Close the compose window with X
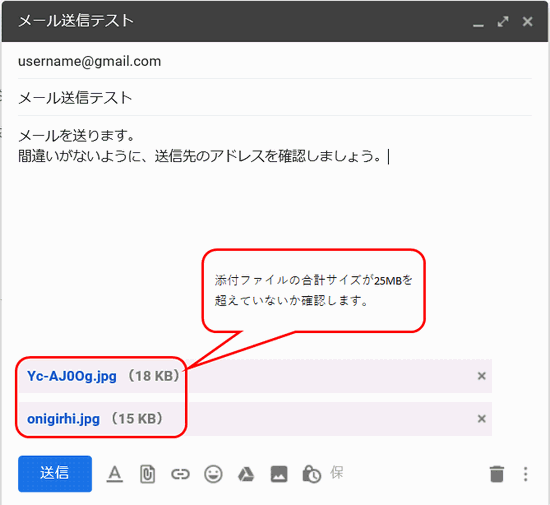This screenshot has height=505, width=550. 528,22
